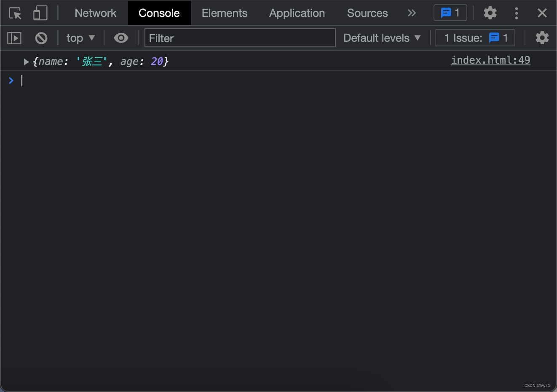Click the messages badge showing 1
The height and width of the screenshot is (392, 557).
click(x=450, y=13)
